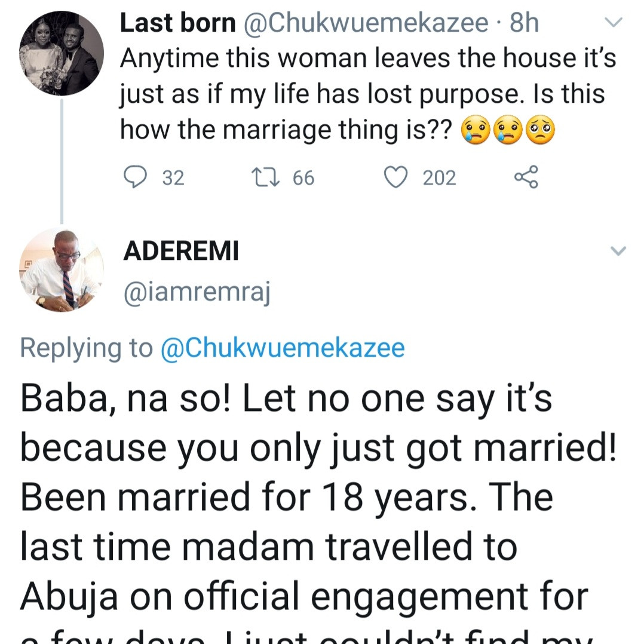Click the 32 replies count
This screenshot has height=644, width=644.
(173, 178)
